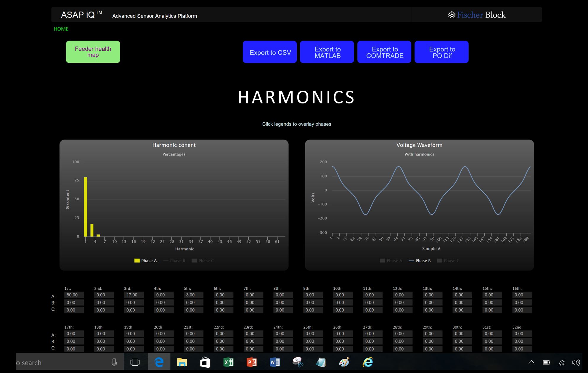Click Export to COMTRADE button
The width and height of the screenshot is (588, 373).
click(384, 52)
